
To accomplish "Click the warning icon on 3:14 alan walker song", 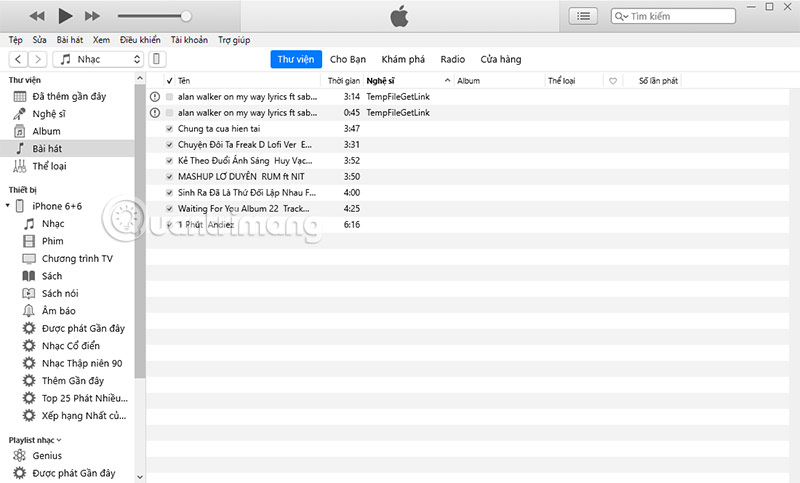I will [155, 96].
